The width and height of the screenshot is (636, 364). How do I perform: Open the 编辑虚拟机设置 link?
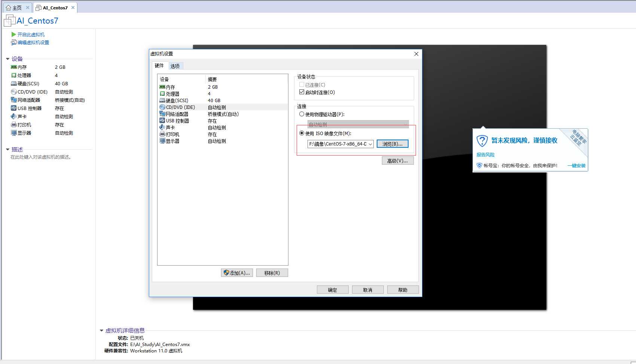(x=33, y=43)
